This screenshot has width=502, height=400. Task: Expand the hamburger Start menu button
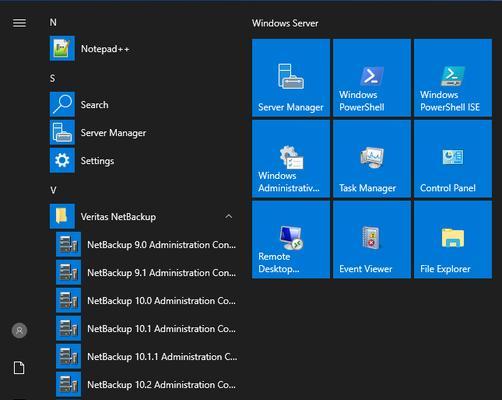(19, 23)
